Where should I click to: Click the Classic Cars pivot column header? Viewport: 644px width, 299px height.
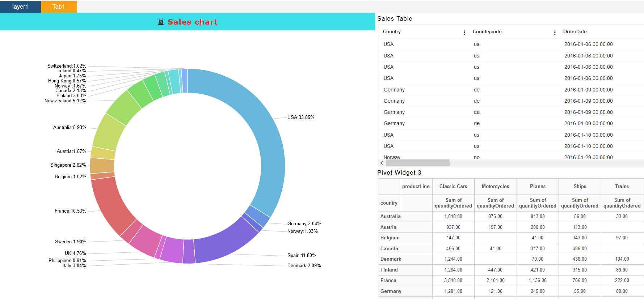453,186
